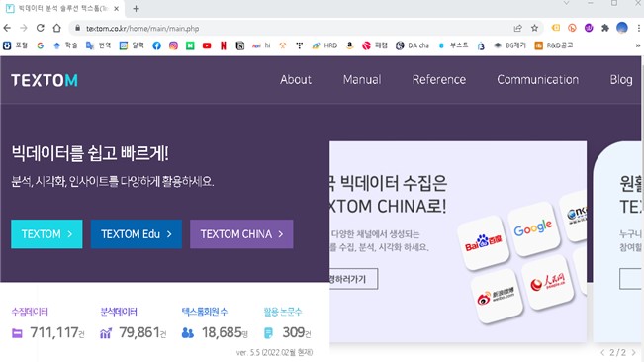The image size is (644, 362).
Task: Reload the page with the refresh icon
Action: [41, 28]
